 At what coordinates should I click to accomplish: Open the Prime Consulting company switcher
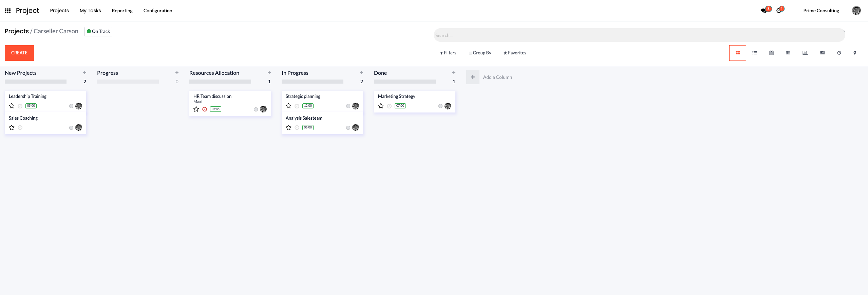821,11
